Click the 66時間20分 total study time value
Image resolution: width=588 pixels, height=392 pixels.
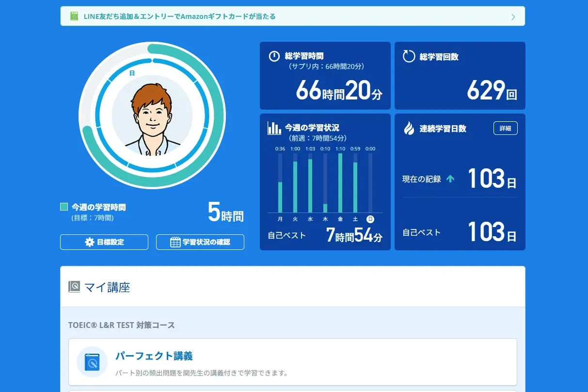click(x=339, y=90)
